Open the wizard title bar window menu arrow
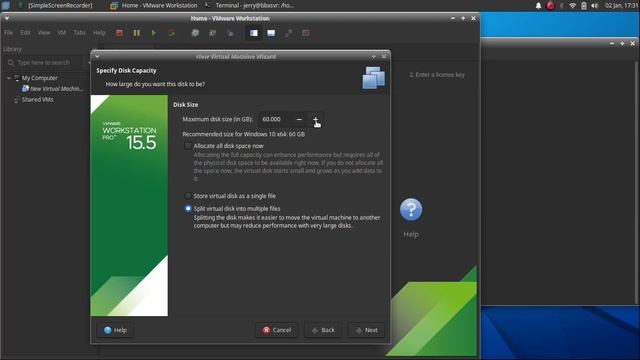This screenshot has width=640, height=360. (98, 57)
